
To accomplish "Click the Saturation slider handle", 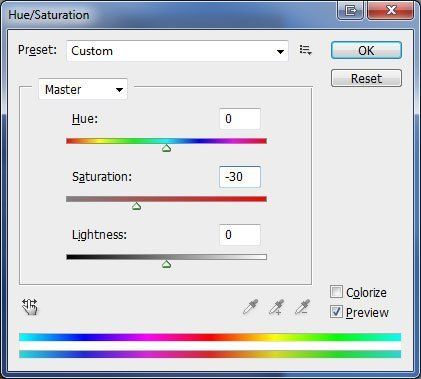I will (x=136, y=207).
